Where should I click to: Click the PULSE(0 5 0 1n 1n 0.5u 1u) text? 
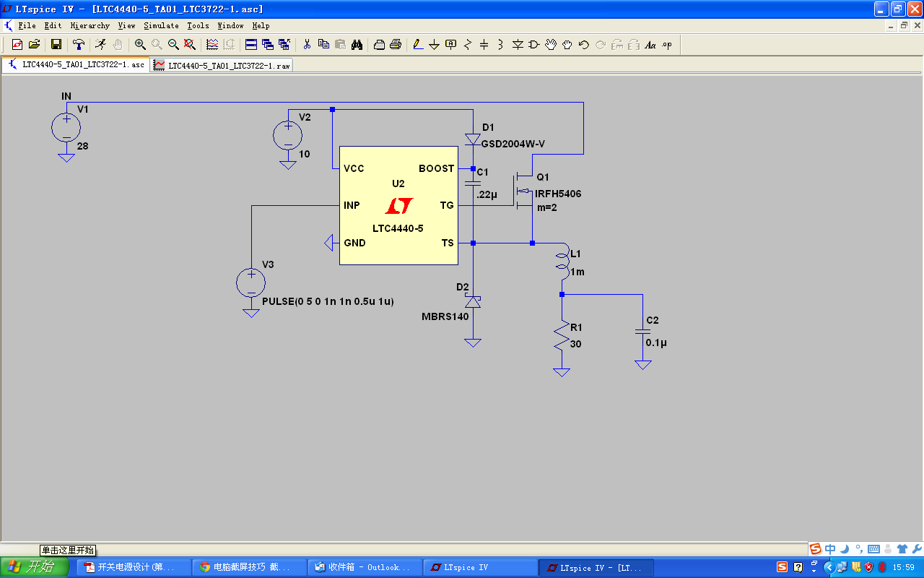point(328,301)
